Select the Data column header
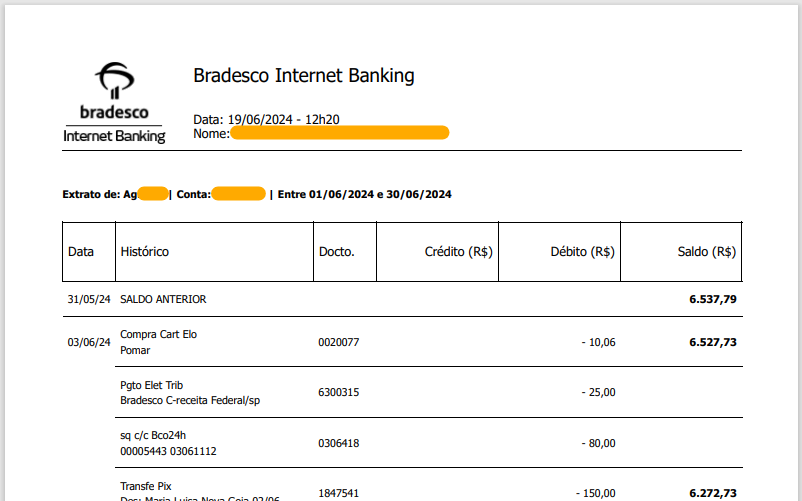Screen dimensions: 802x501 [81, 252]
